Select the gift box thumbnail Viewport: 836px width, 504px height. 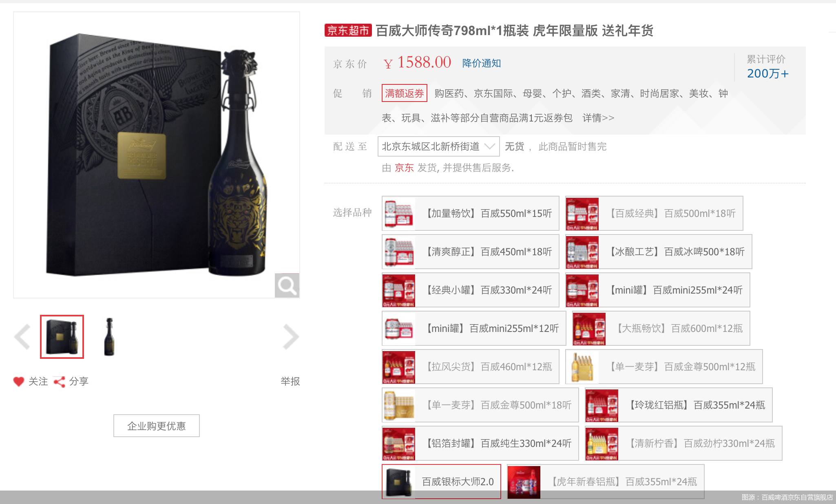(62, 337)
